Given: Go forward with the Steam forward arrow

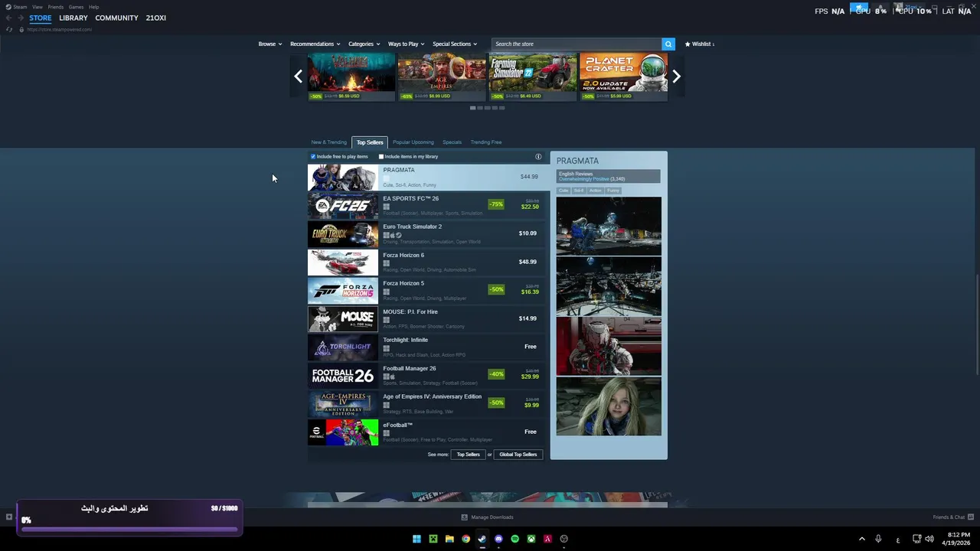Looking at the screenshot, I should pyautogui.click(x=20, y=18).
